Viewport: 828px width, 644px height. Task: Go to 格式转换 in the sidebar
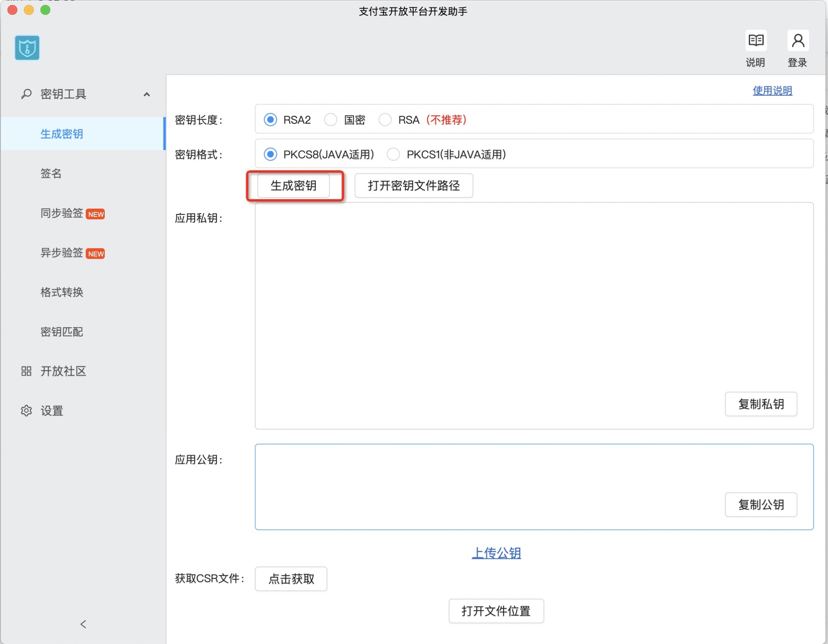tap(62, 292)
